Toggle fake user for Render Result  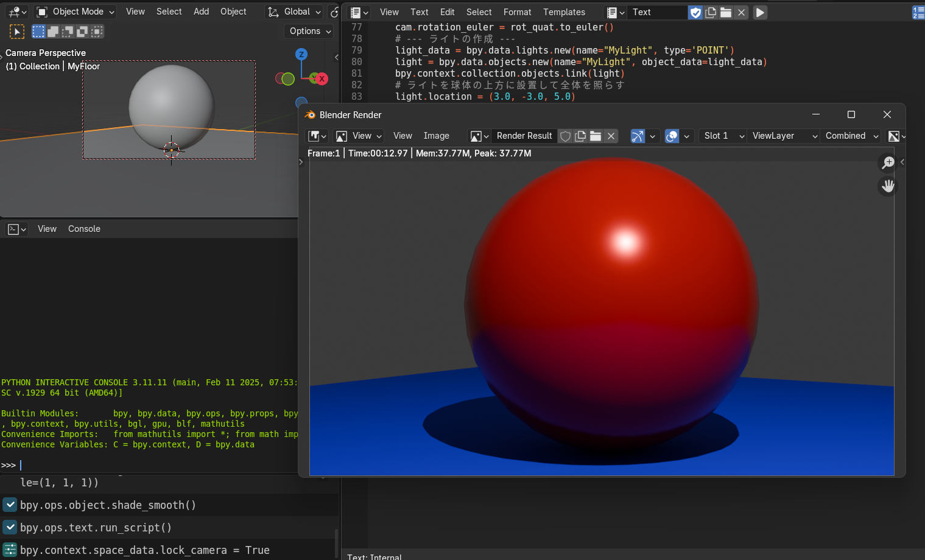(x=565, y=136)
